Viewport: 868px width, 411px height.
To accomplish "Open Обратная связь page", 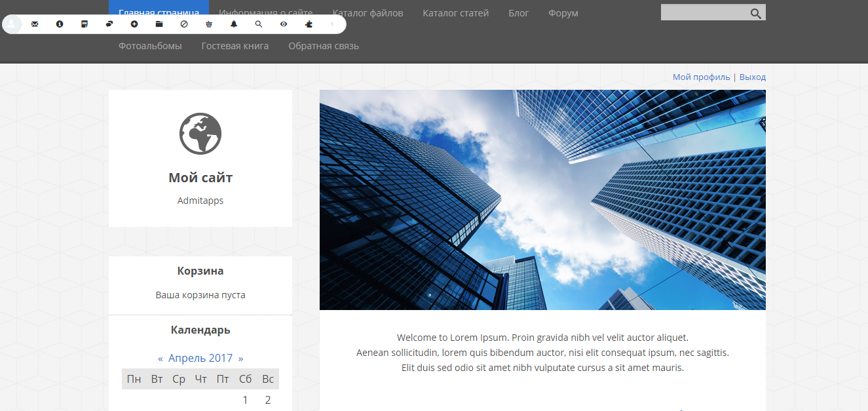I will pos(324,46).
